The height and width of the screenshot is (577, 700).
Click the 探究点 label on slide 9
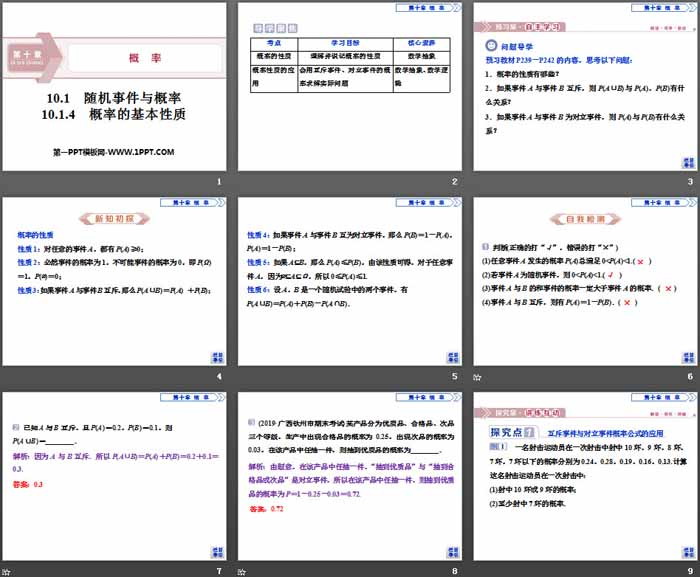[x=512, y=432]
